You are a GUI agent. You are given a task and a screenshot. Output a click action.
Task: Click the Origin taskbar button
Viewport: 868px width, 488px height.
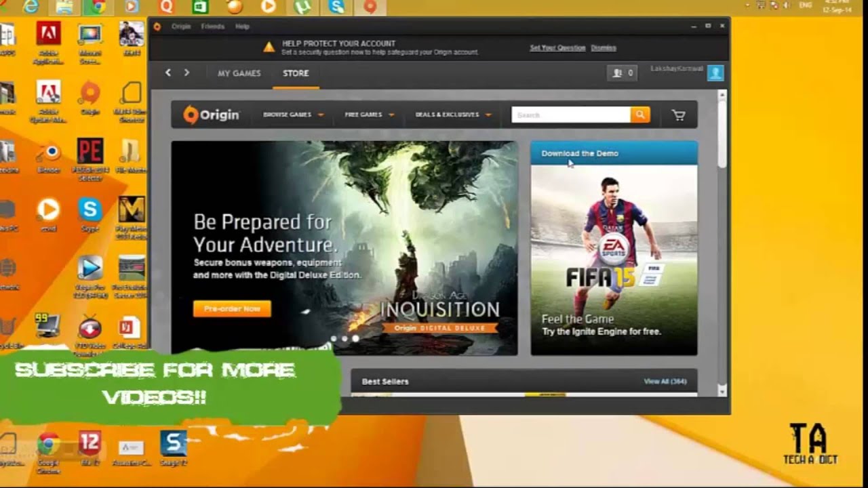pos(370,7)
